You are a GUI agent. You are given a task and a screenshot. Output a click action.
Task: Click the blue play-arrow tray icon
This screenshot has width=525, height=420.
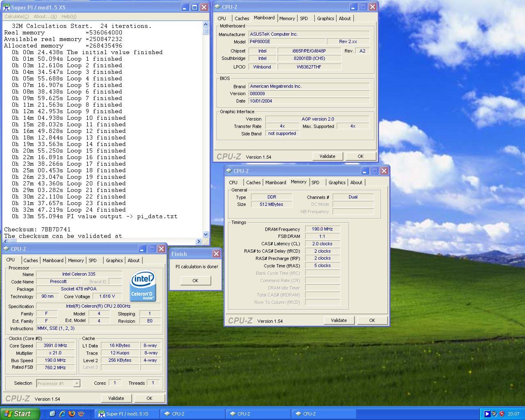(487, 414)
